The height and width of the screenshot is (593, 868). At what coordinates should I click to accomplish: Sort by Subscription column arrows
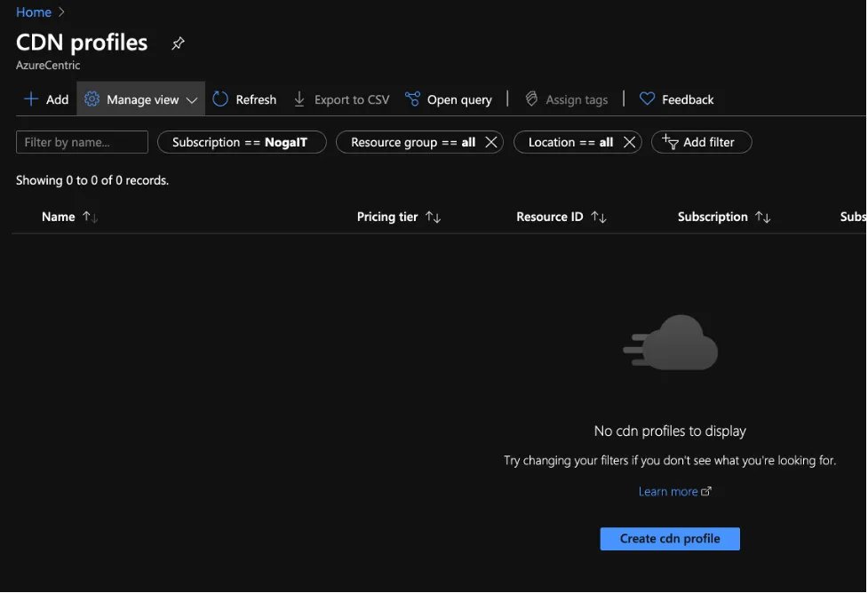pos(763,217)
